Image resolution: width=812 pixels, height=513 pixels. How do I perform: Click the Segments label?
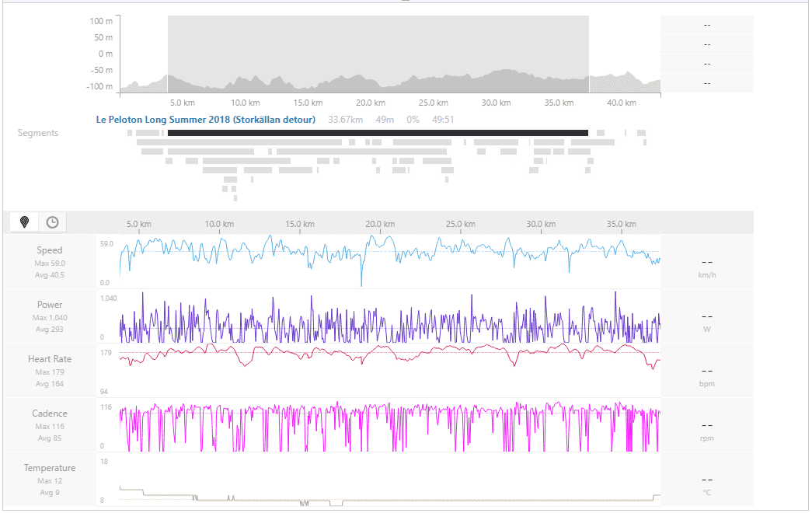38,133
